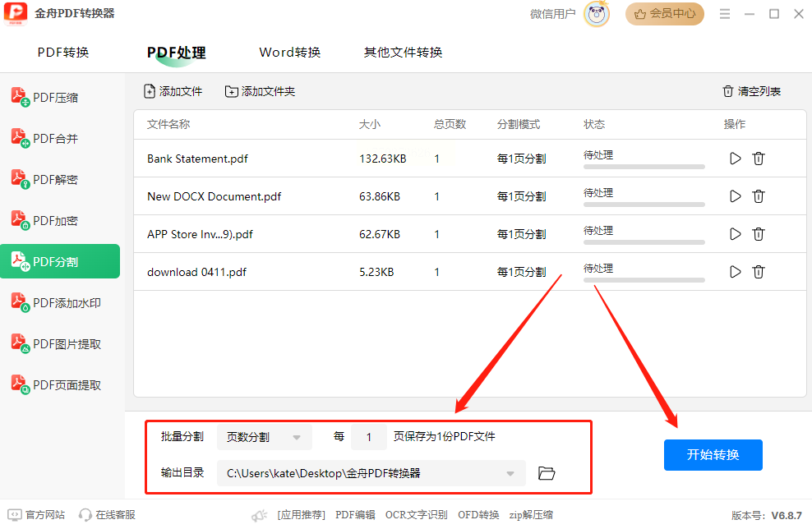
Task: Click the version number V6.8.7
Action: tap(787, 516)
